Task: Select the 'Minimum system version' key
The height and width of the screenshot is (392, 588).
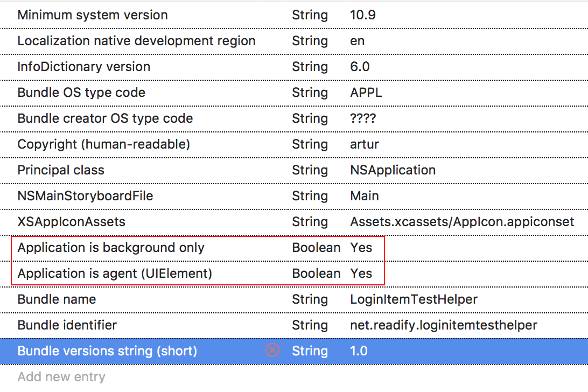Action: pyautogui.click(x=93, y=15)
